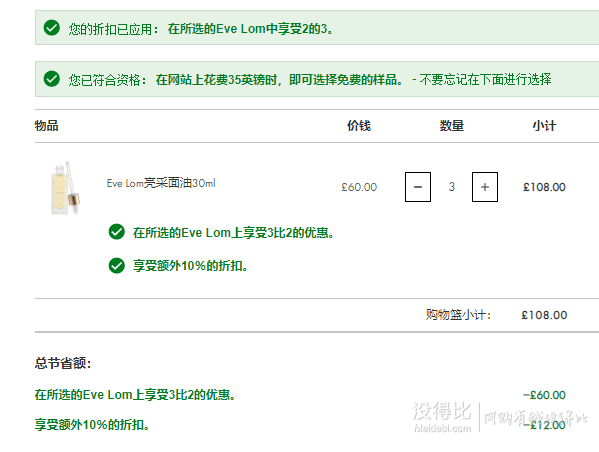Click the 物品 column header
The image size is (599, 452).
click(46, 125)
